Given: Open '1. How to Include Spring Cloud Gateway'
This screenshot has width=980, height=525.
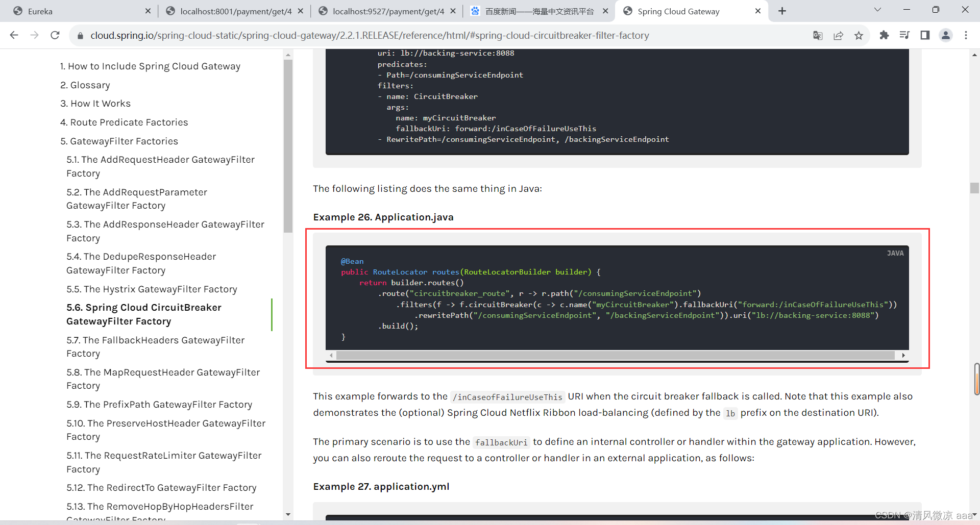Looking at the screenshot, I should pos(150,66).
